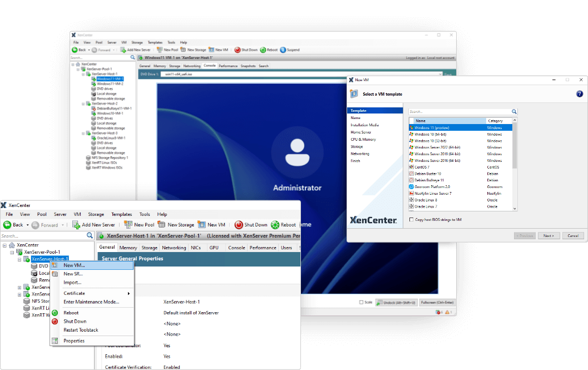This screenshot has height=370, width=588.
Task: Click Gooroom Platform 2.0 template icon
Action: click(411, 186)
